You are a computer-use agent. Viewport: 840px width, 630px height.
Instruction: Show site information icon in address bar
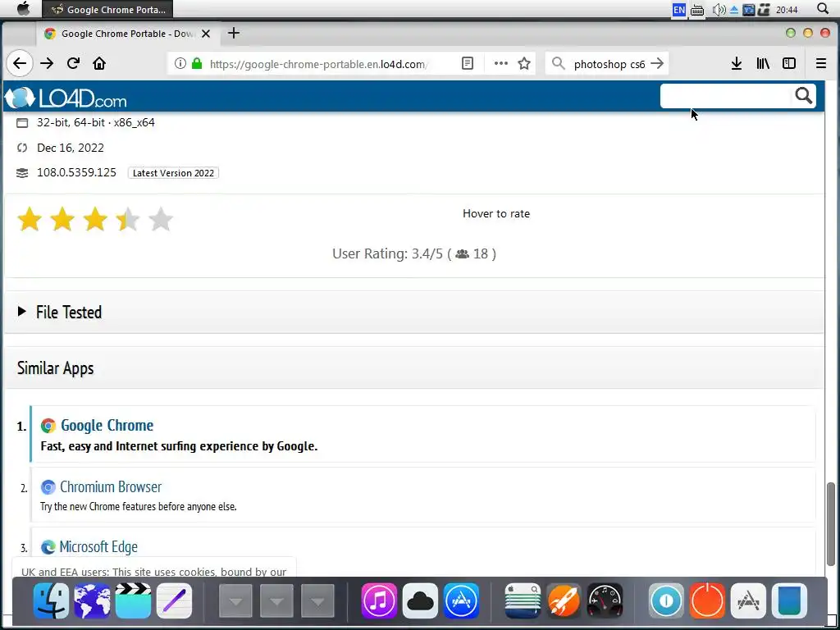[180, 64]
